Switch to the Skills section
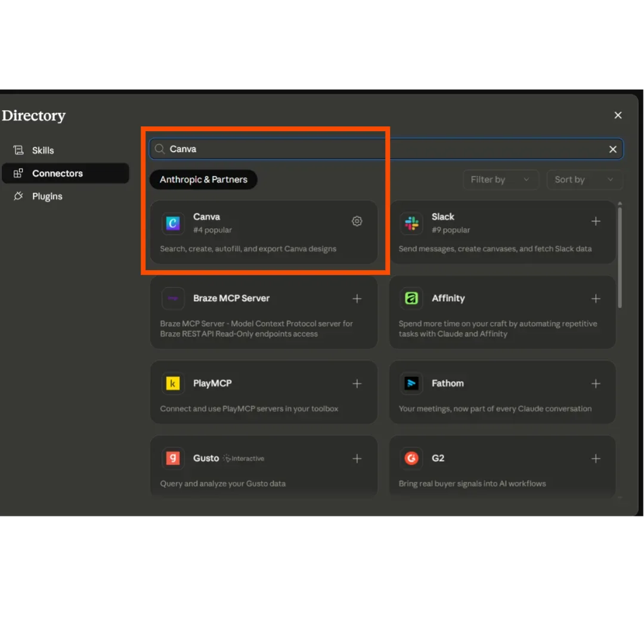 point(66,150)
